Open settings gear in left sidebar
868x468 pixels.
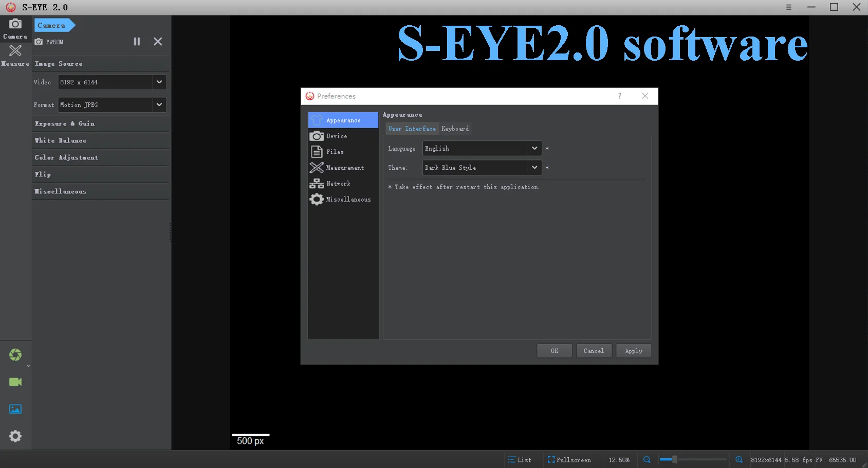(x=15, y=436)
